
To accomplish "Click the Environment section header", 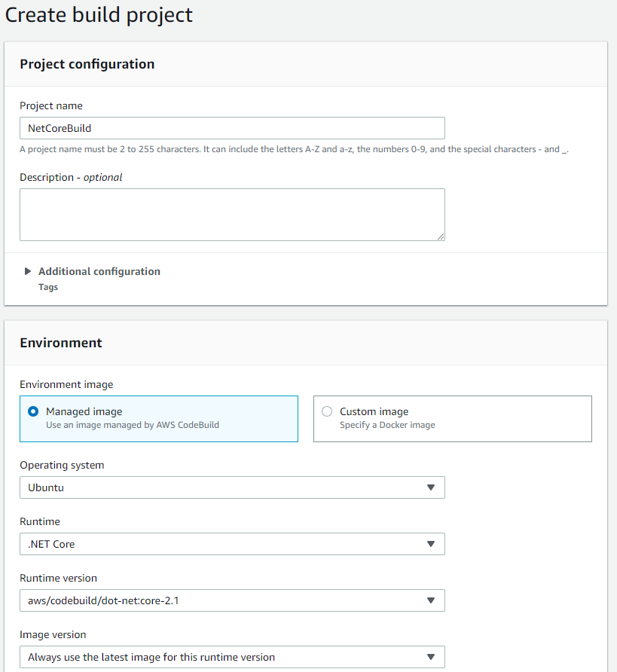I will coord(61,342).
